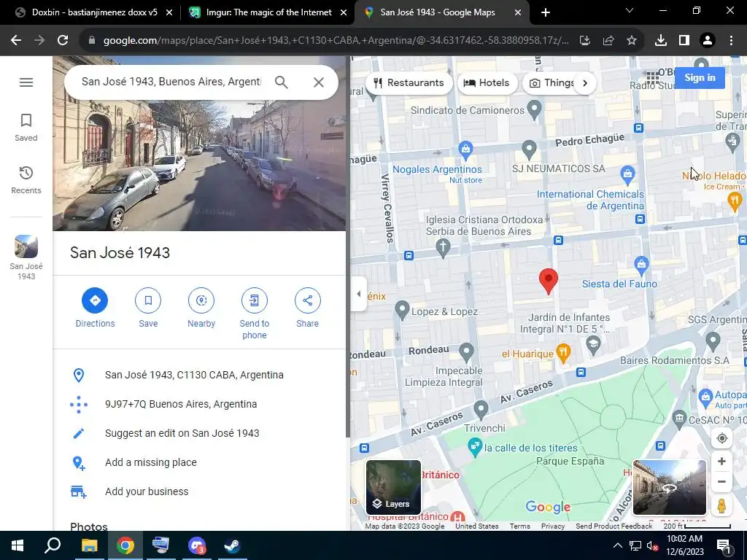Click the blue Sign in button
The height and width of the screenshot is (560, 747).
pos(700,77)
